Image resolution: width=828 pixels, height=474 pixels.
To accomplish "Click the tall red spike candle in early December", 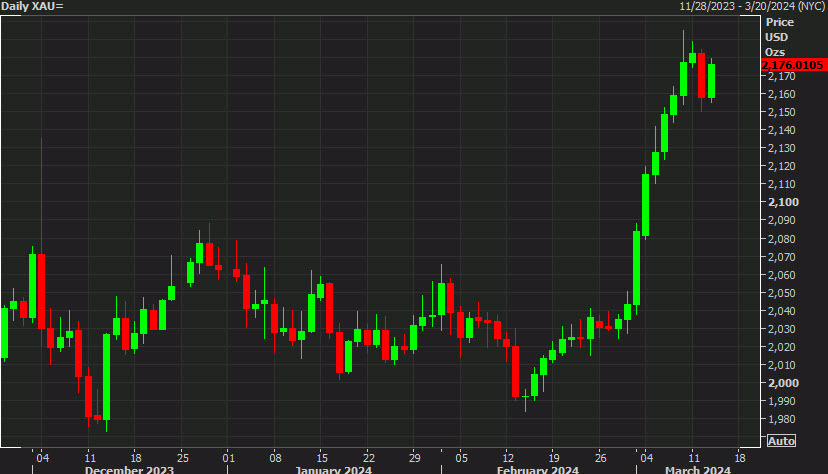I will (x=41, y=290).
